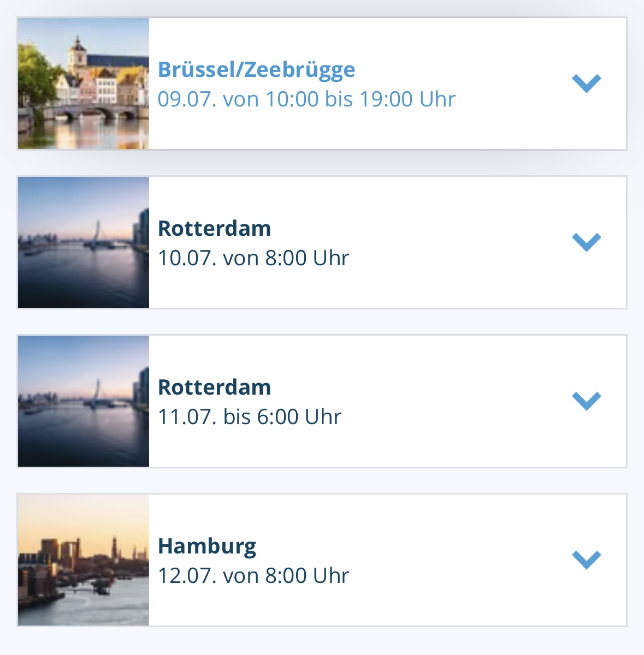Select the Hamburg heading
Screen dimensions: 644x655
click(x=207, y=547)
